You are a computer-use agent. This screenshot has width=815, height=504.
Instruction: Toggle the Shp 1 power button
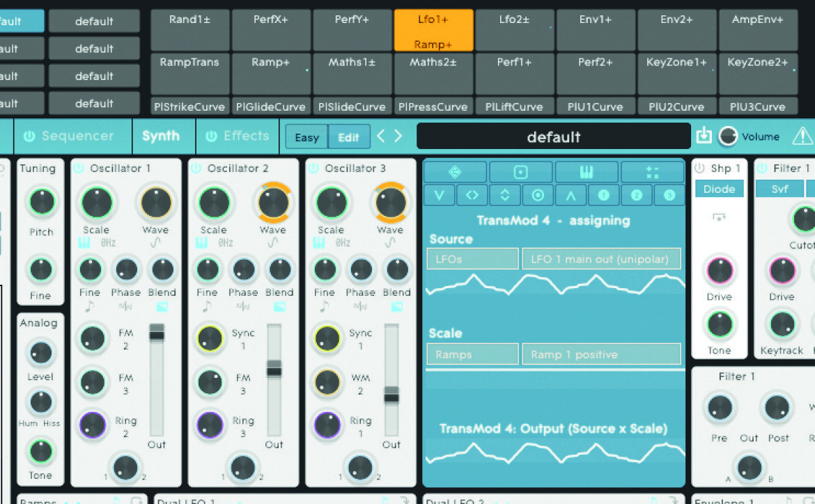[699, 168]
